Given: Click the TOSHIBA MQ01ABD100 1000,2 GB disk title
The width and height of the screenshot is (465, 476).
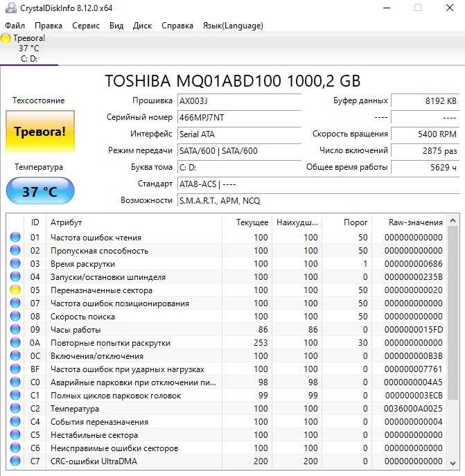Looking at the screenshot, I should [x=233, y=81].
